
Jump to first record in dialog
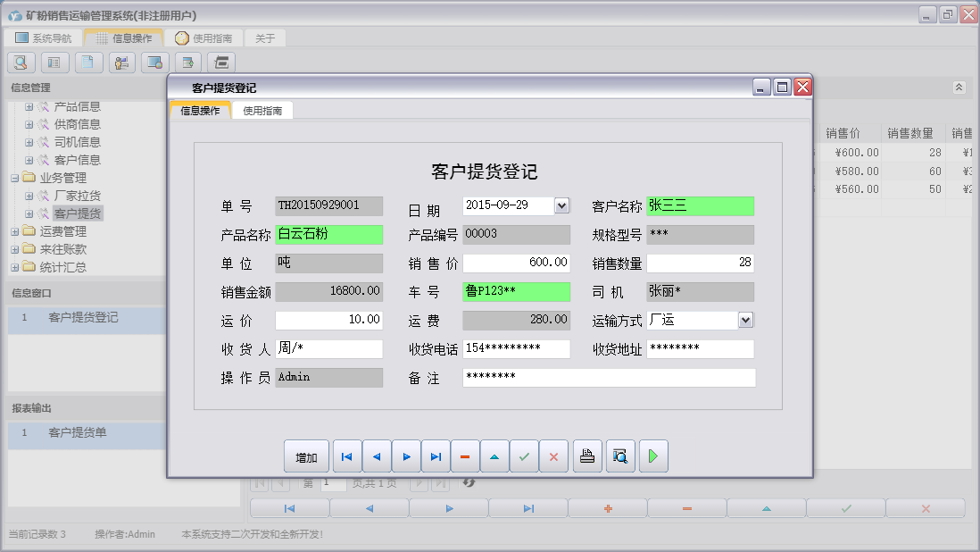click(x=346, y=456)
